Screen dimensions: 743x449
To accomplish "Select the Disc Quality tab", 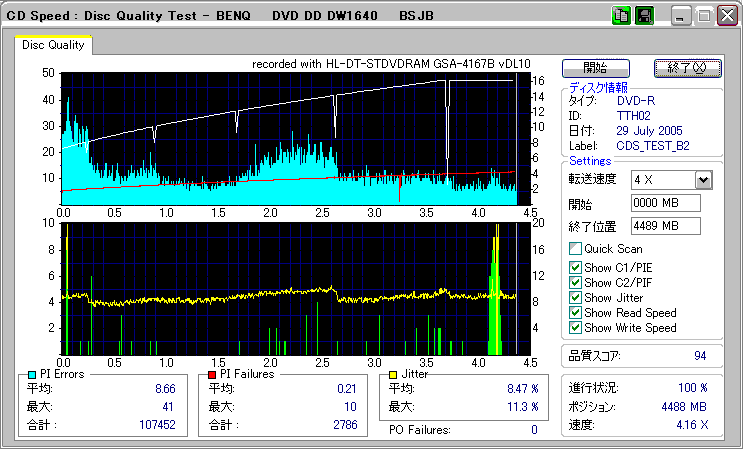I will pos(54,45).
